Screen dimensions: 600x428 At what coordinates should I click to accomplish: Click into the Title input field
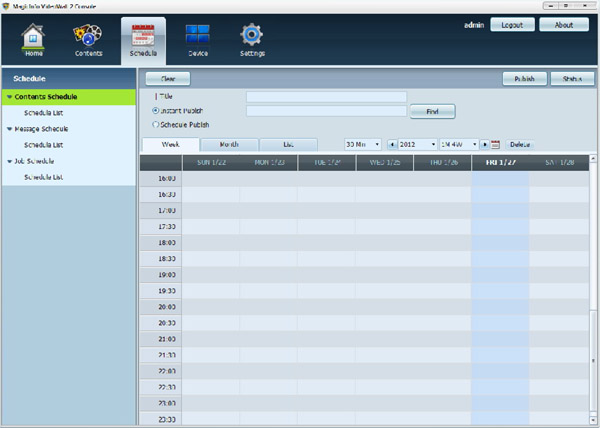tap(326, 97)
